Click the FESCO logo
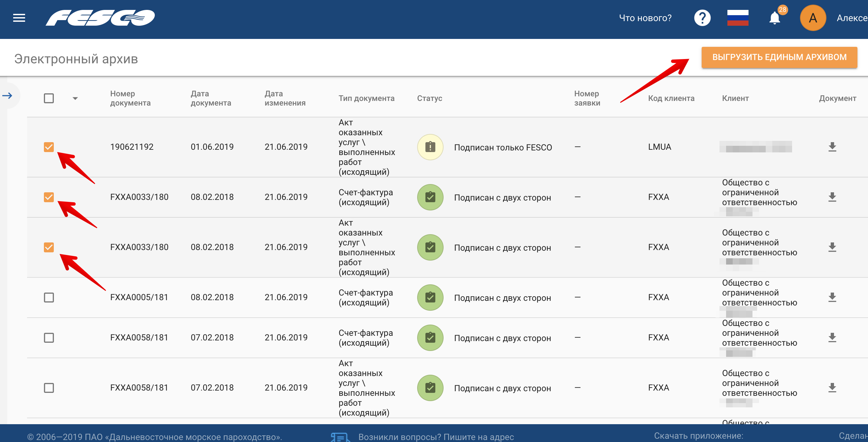This screenshot has width=868, height=442. point(100,18)
